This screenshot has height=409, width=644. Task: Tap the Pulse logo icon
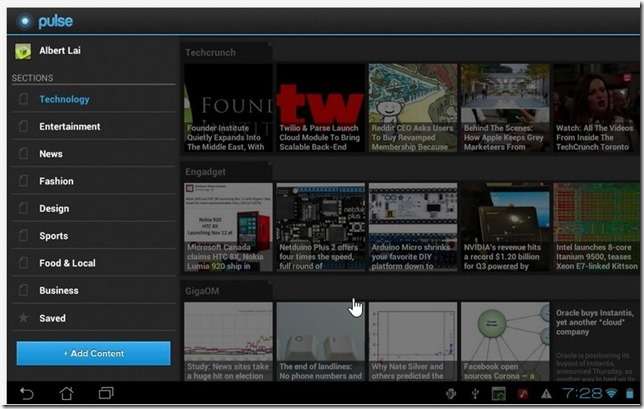click(25, 21)
